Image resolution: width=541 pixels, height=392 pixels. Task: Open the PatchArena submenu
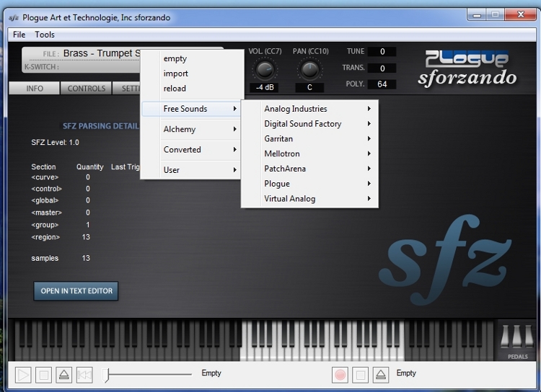[x=309, y=169]
